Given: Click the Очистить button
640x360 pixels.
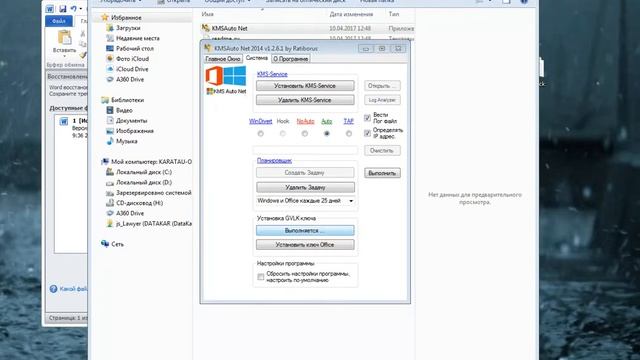Looking at the screenshot, I should pyautogui.click(x=382, y=151).
